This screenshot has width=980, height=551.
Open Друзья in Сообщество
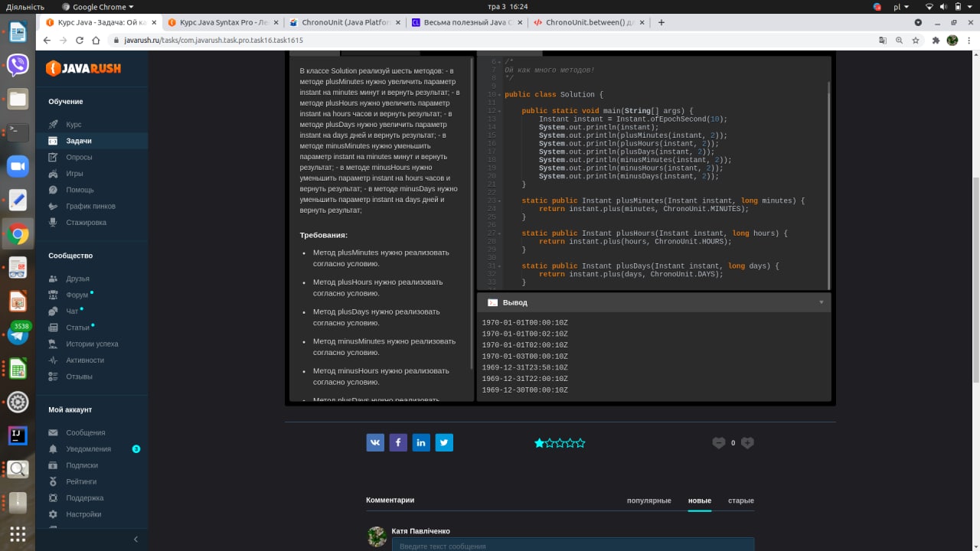(x=77, y=279)
